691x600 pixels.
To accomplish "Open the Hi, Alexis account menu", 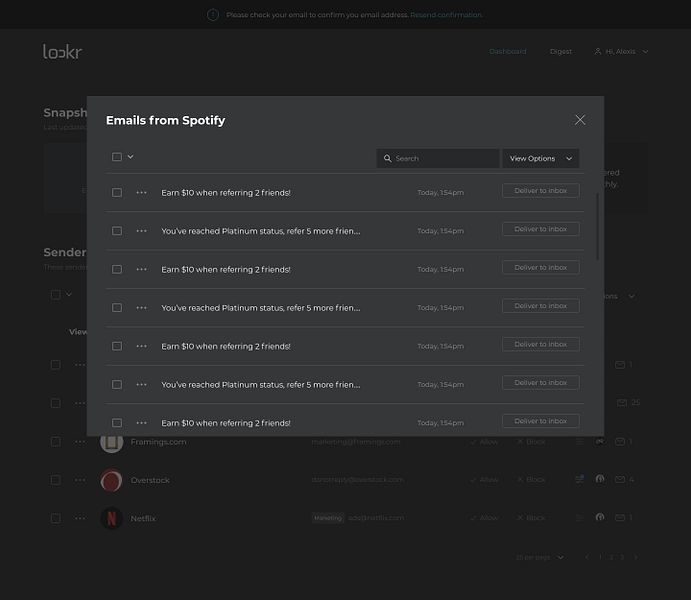I will [621, 52].
